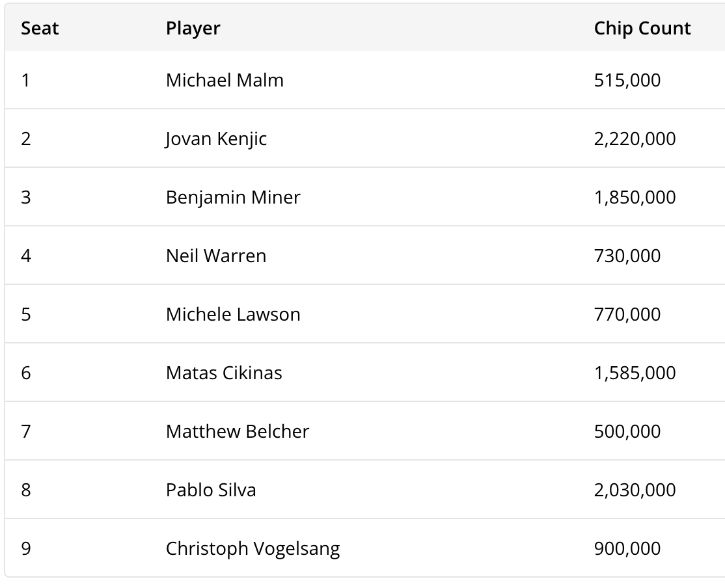Viewport: 725px width, 588px height.
Task: Select Christoph Vogelsang in seat 9
Action: pyautogui.click(x=253, y=549)
